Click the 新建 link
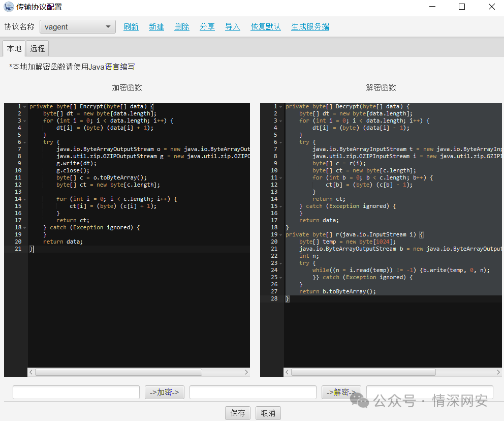504x421 pixels. pos(156,27)
